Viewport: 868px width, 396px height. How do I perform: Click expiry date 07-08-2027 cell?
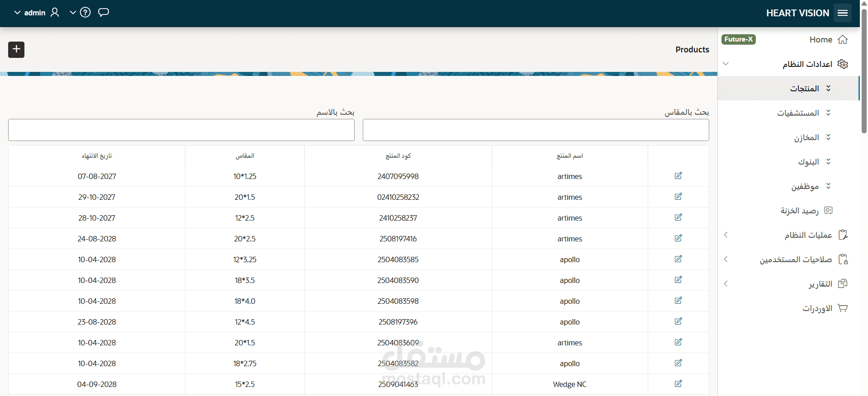(97, 176)
